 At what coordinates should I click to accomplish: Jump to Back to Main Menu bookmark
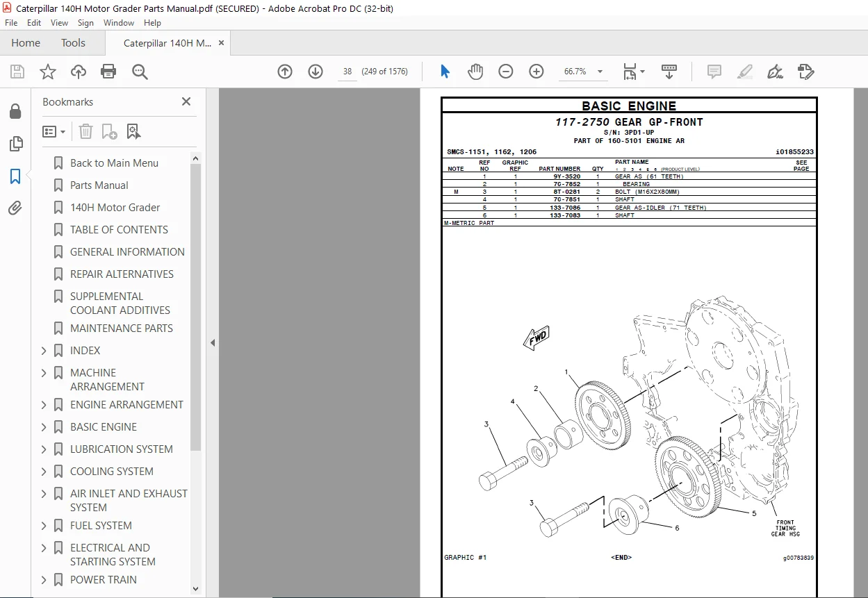pyautogui.click(x=114, y=163)
